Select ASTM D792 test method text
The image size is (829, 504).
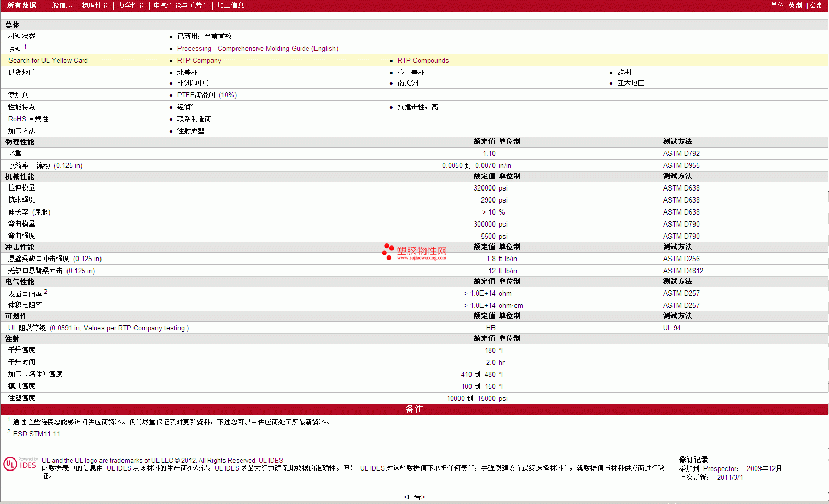click(681, 153)
